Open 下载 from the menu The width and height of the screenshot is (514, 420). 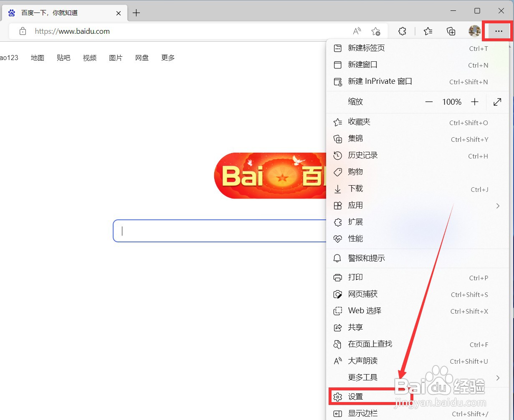(356, 189)
